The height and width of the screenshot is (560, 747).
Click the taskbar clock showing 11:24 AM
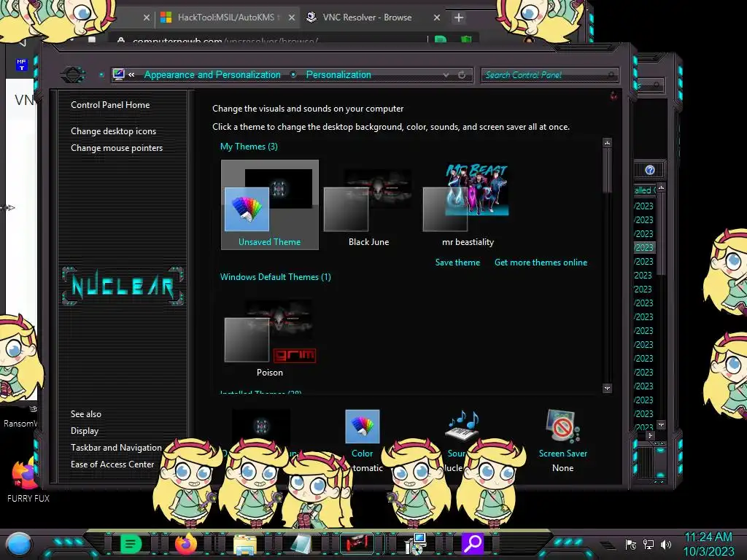[x=708, y=544]
